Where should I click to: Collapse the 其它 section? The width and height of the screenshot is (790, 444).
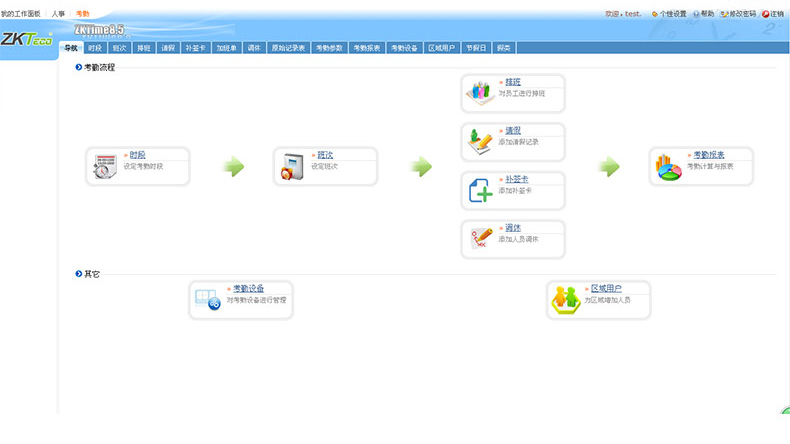coord(79,273)
